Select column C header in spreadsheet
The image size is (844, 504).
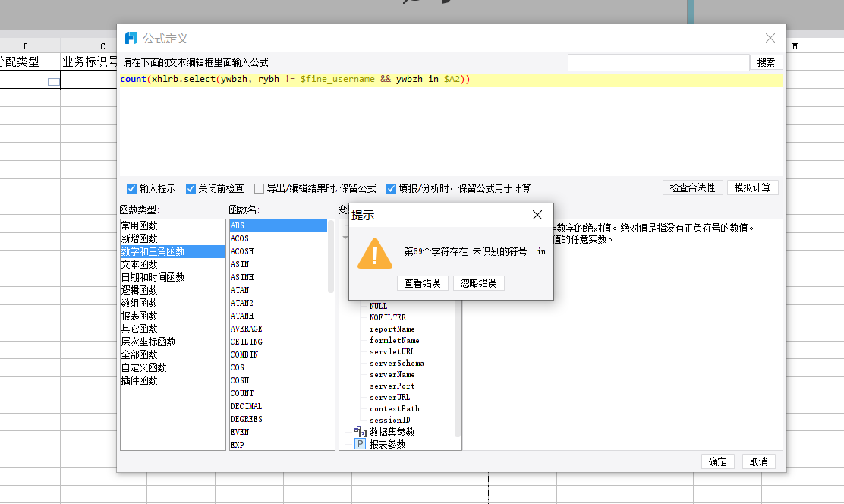pyautogui.click(x=89, y=46)
